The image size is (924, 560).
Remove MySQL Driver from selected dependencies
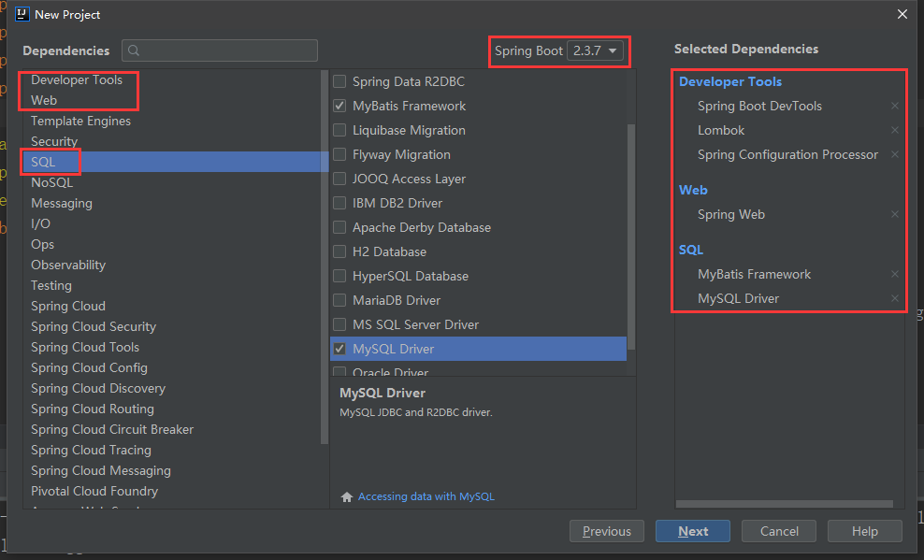click(x=894, y=298)
